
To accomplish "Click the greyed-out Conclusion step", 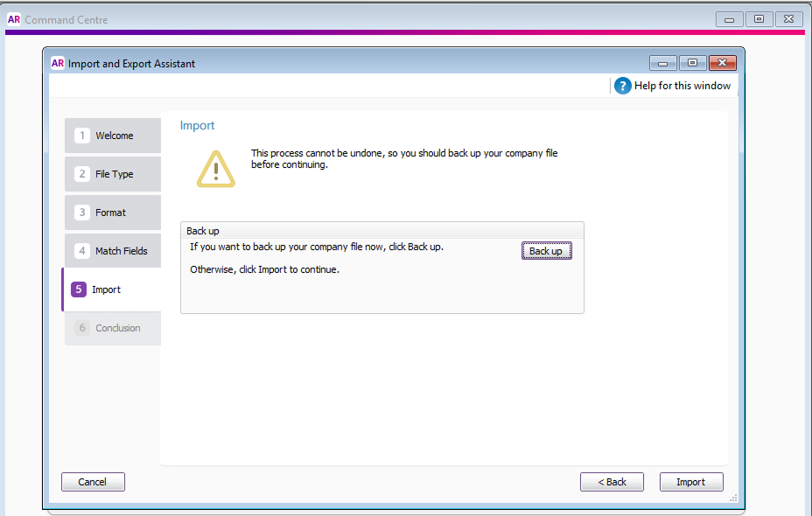I will 113,328.
